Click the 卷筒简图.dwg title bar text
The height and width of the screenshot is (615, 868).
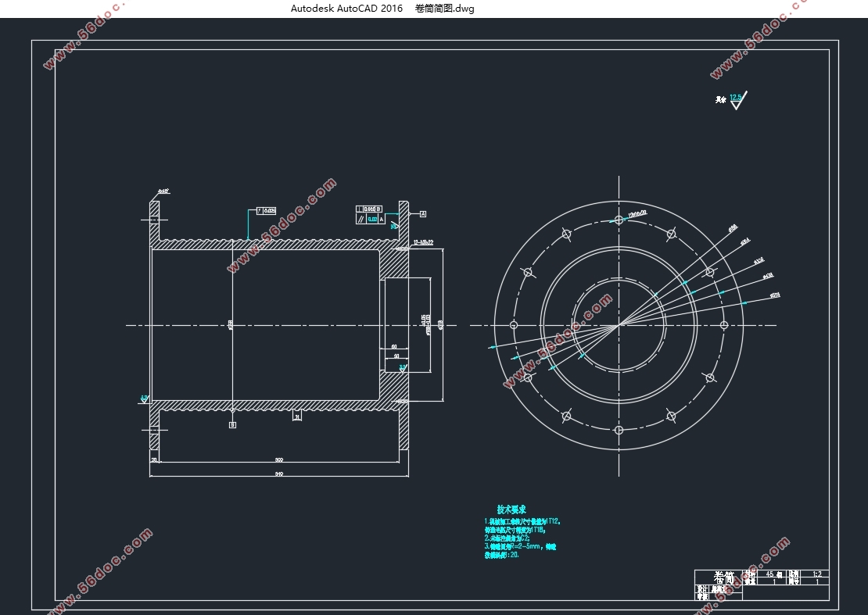coord(444,9)
